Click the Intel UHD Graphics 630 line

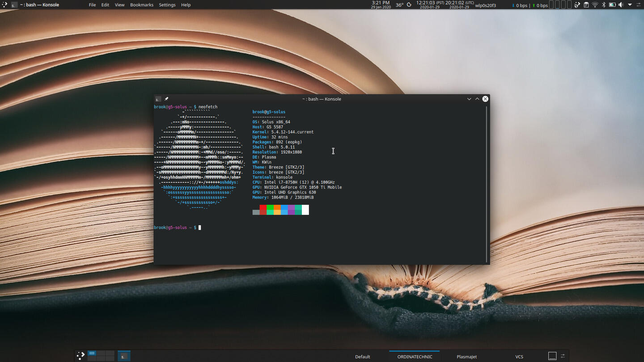click(x=284, y=193)
